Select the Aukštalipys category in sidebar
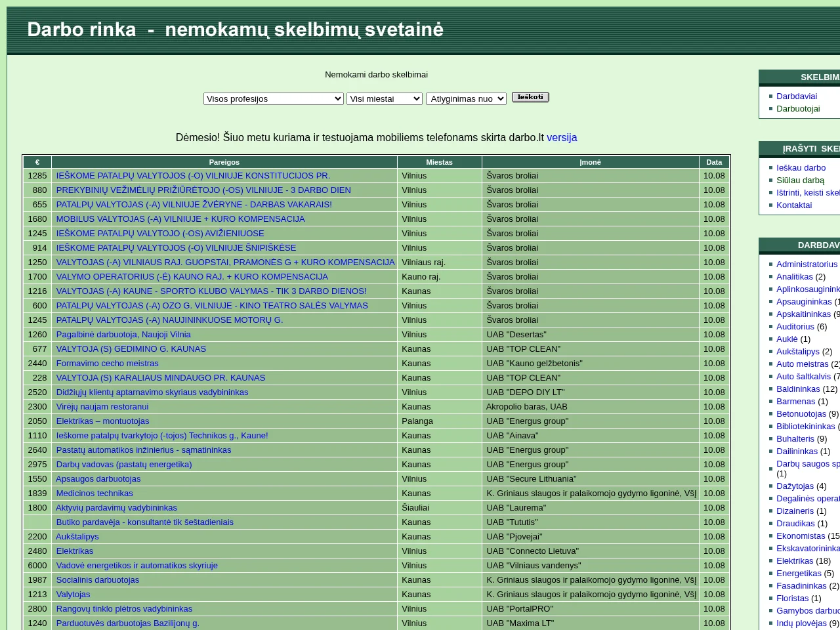 [798, 352]
